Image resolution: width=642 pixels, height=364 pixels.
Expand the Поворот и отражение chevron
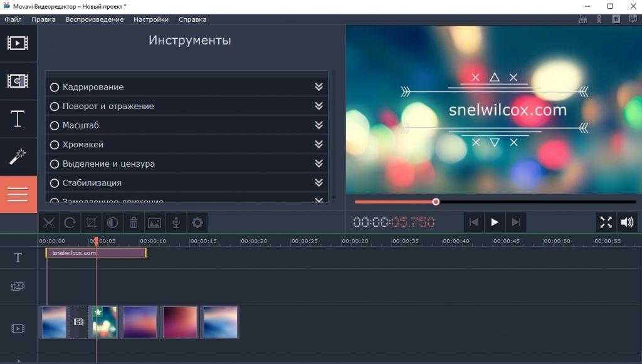(319, 106)
